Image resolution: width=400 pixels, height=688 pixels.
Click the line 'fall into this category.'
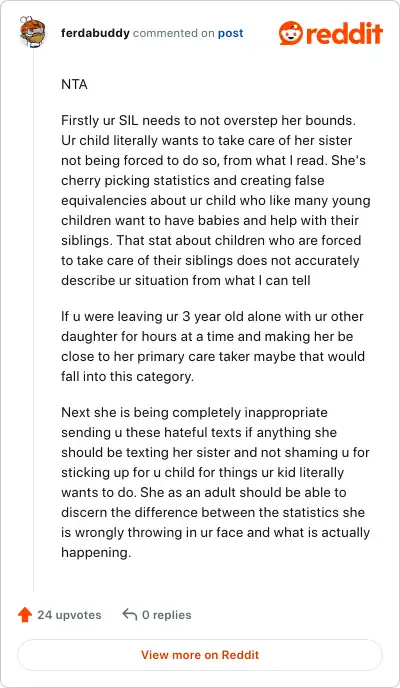click(127, 376)
